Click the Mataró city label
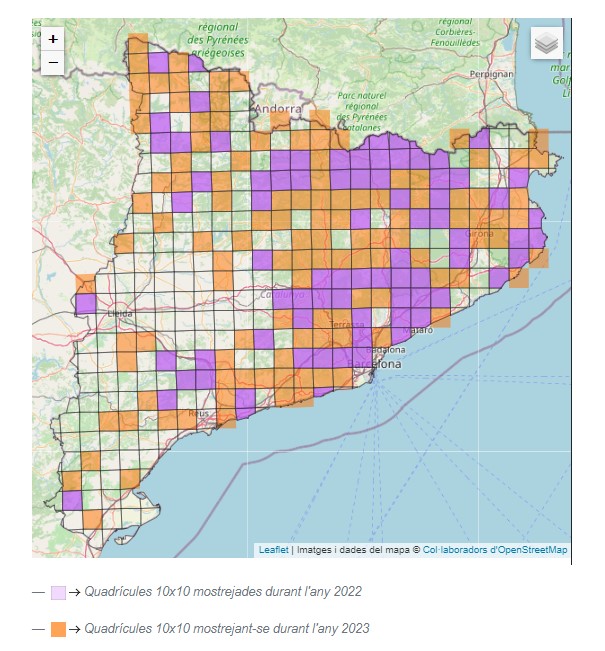 417,329
